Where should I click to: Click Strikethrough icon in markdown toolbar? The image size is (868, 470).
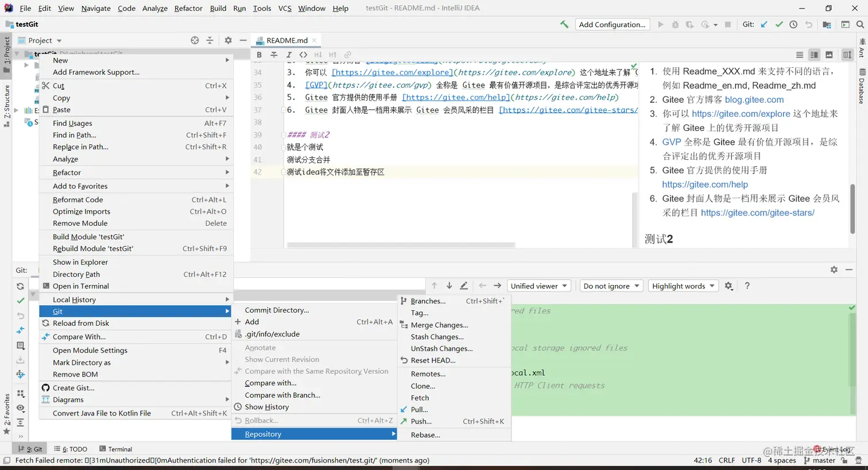[x=274, y=55]
